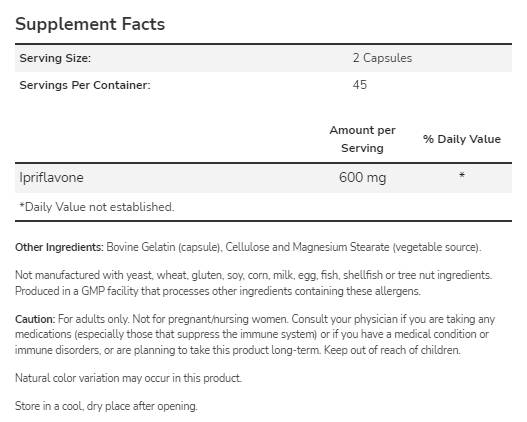Click the Amount per Serving column header
527x422 pixels.
[362, 139]
